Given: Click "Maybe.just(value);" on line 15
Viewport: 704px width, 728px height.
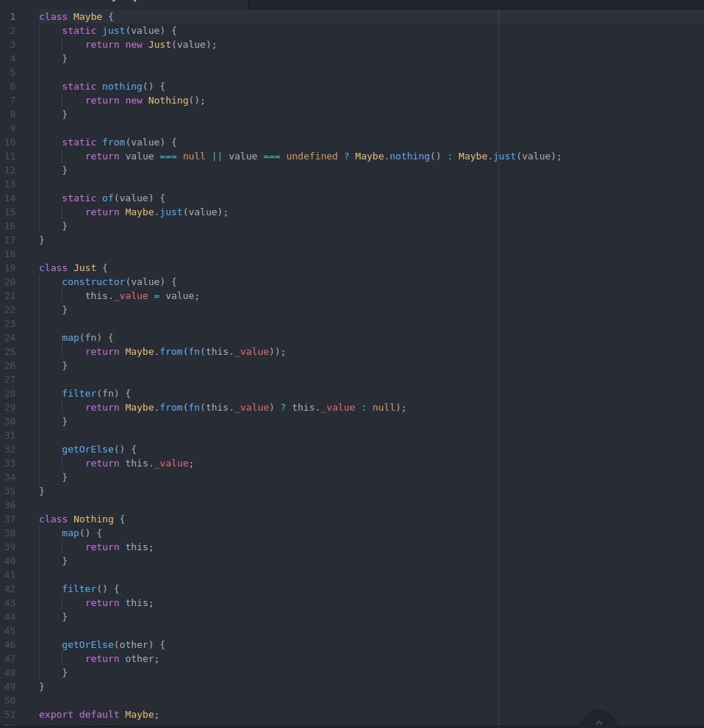Looking at the screenshot, I should (x=176, y=212).
